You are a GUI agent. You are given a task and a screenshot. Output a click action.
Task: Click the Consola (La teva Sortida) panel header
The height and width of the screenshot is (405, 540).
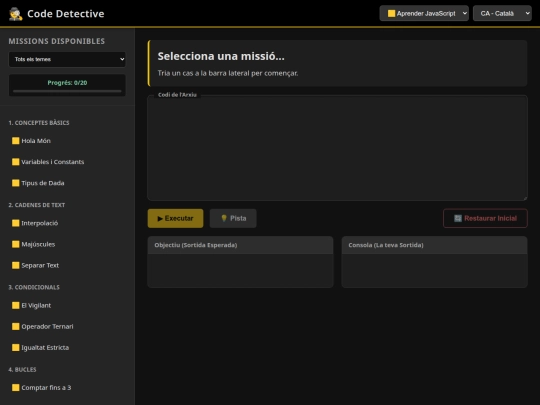pyautogui.click(x=434, y=245)
